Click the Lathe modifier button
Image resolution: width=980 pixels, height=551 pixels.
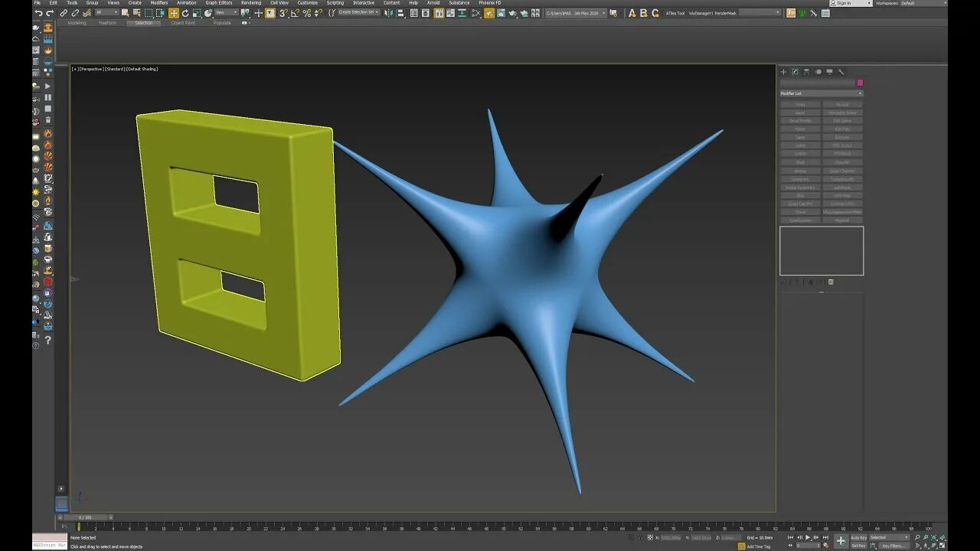click(800, 145)
